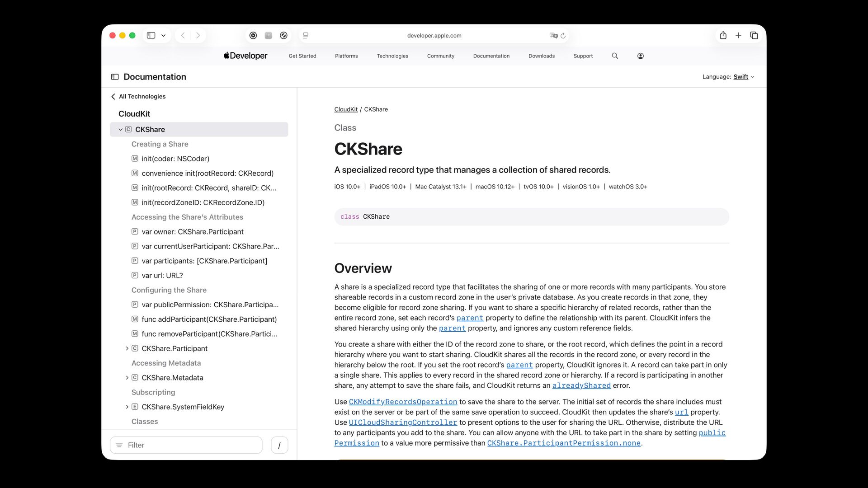Open the Language Swift dropdown
The image size is (868, 488).
(743, 77)
